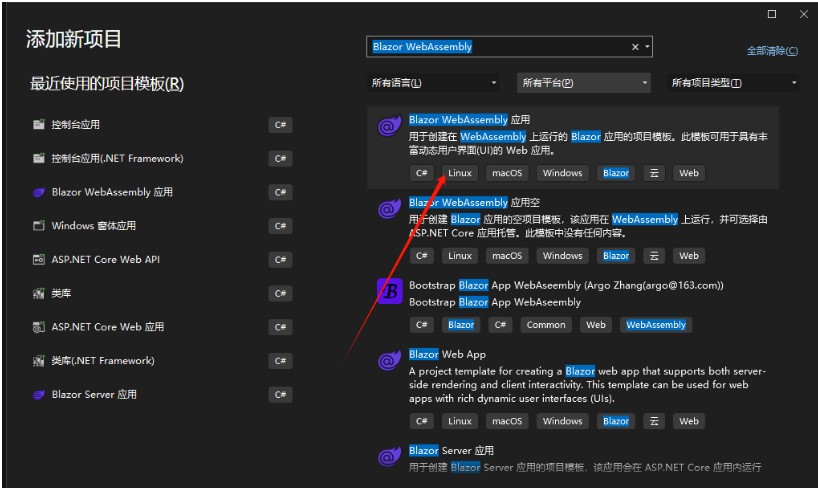Select recent template Blazor WebAssembly 应用
Image resolution: width=818 pixels, height=488 pixels.
point(112,192)
